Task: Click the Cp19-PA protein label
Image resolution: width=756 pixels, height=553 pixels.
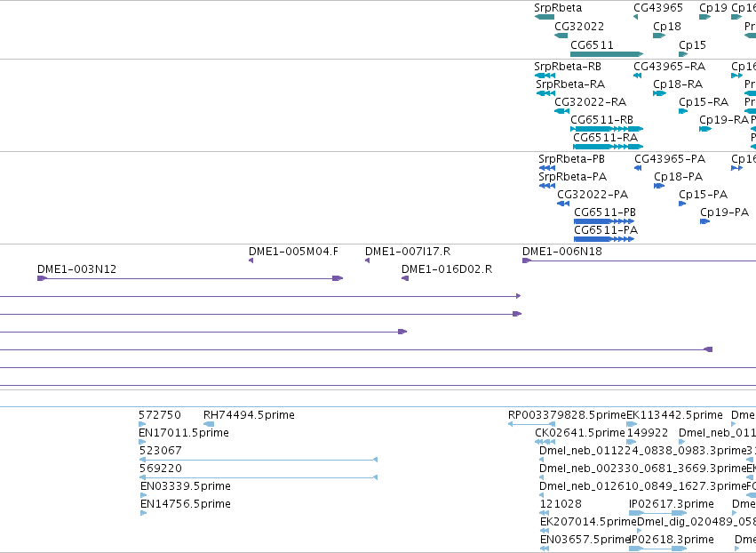Action: pyautogui.click(x=724, y=212)
